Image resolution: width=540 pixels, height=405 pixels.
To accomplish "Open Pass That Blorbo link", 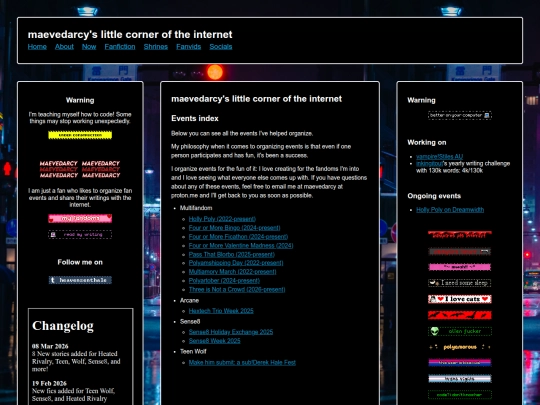I will 232,255.
